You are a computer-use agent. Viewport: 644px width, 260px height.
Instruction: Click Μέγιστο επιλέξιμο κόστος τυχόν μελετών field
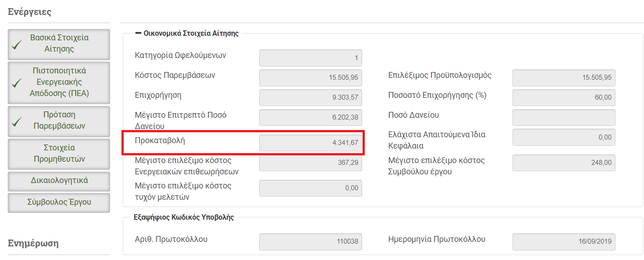pos(310,188)
